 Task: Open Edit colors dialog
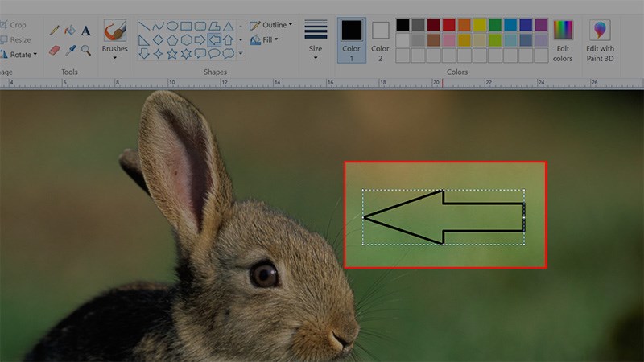point(563,41)
